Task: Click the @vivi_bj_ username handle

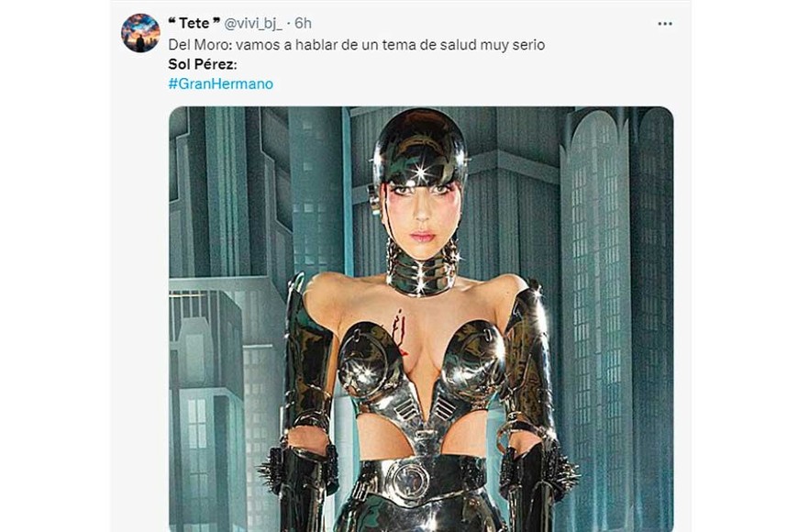Action: tap(252, 24)
